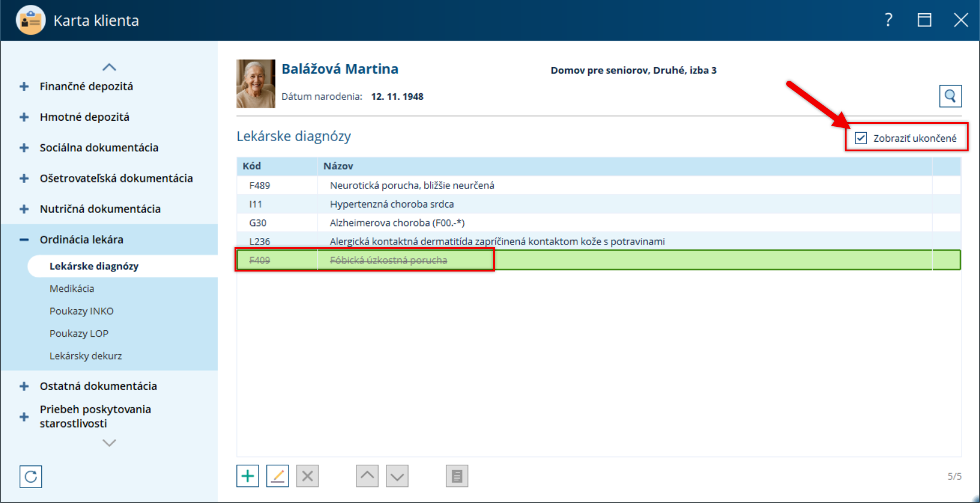Delete diagnosis using the X button below table

pyautogui.click(x=308, y=476)
